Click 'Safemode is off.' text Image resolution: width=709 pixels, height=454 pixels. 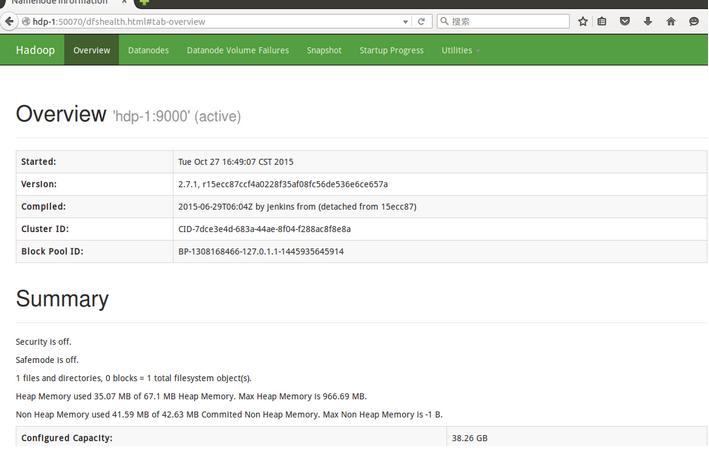pos(47,360)
